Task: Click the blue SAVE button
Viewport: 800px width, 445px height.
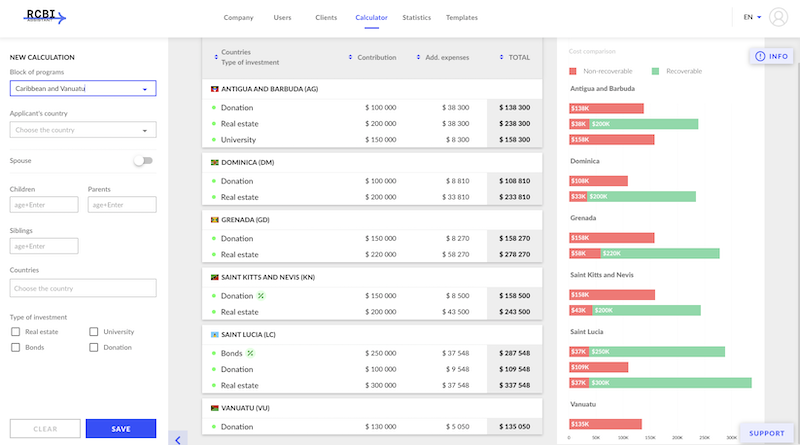Action: coord(121,429)
